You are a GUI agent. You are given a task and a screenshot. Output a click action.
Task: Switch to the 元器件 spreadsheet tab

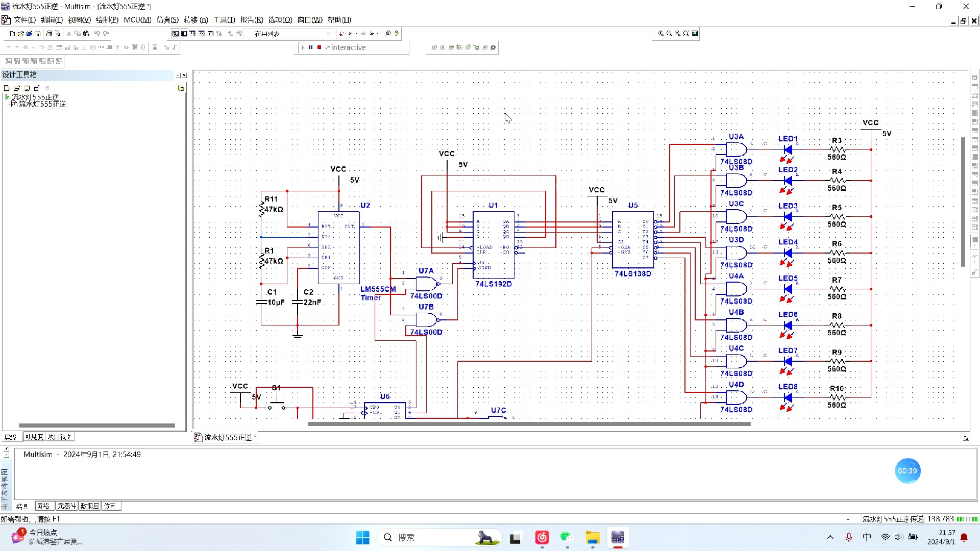66,506
